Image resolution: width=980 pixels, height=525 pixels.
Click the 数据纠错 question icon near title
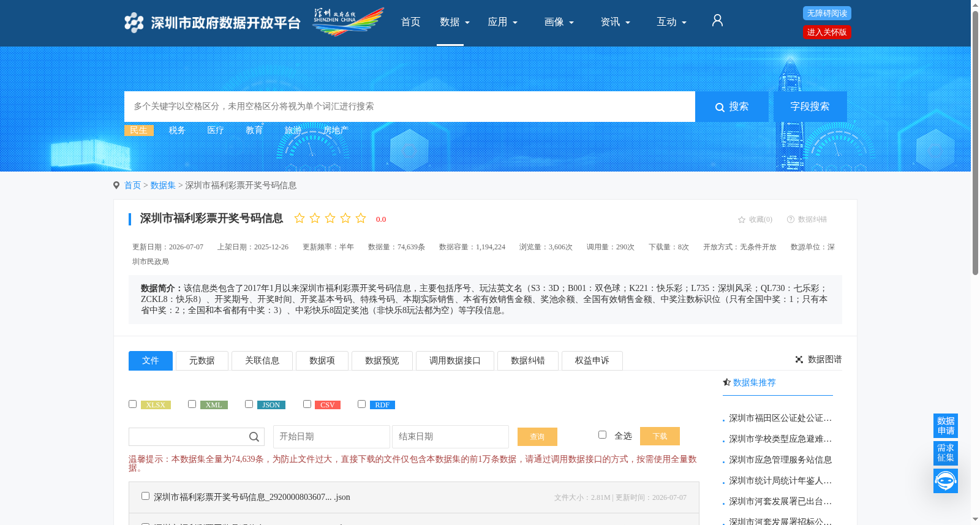(x=791, y=219)
